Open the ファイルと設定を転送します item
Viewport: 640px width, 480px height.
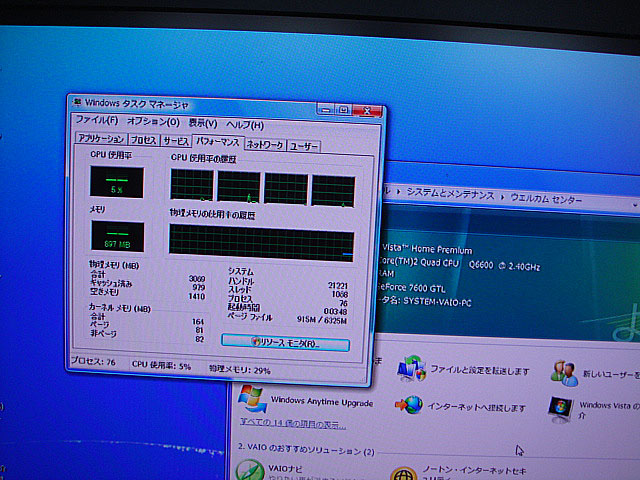tap(480, 370)
